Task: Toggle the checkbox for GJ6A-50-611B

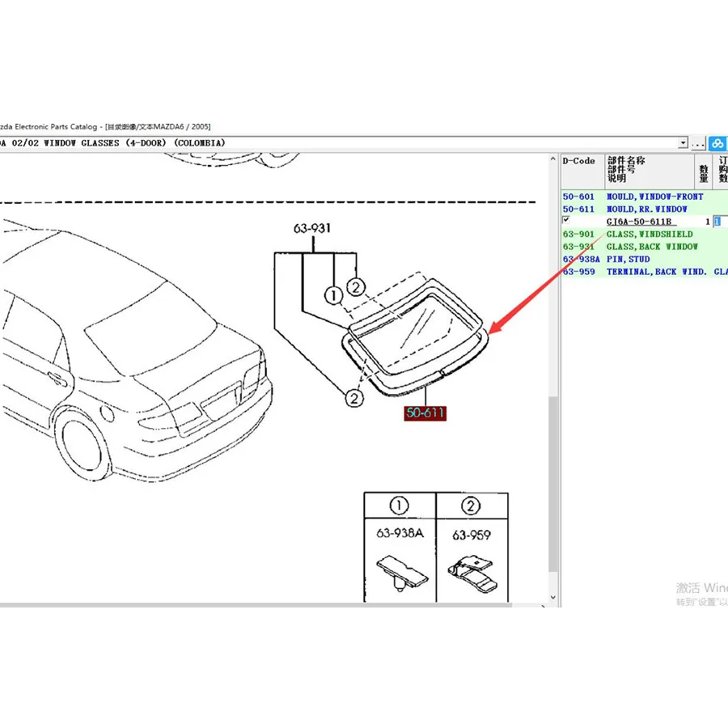Action: coord(566,219)
